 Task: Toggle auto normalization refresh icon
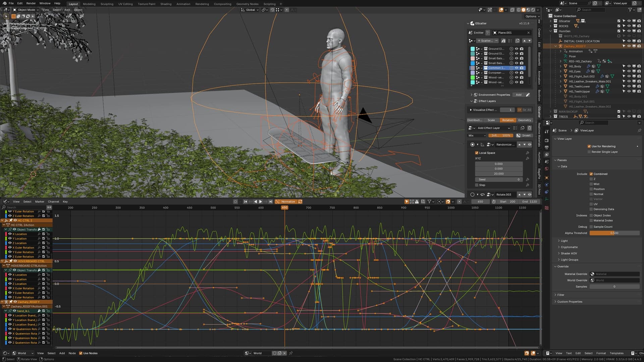[x=300, y=201]
